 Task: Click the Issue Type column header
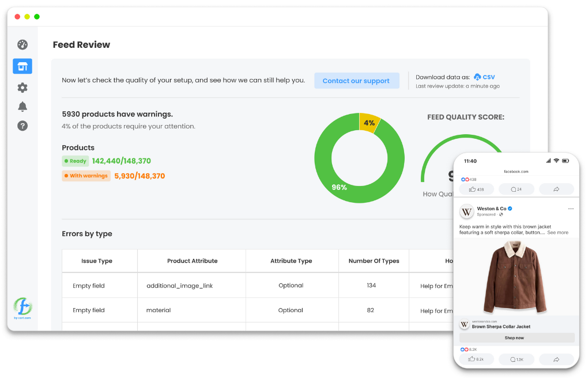click(97, 261)
